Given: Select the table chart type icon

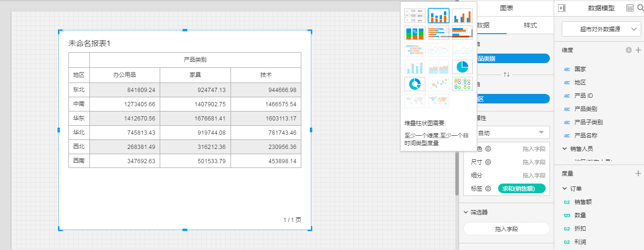Looking at the screenshot, I should (x=414, y=16).
